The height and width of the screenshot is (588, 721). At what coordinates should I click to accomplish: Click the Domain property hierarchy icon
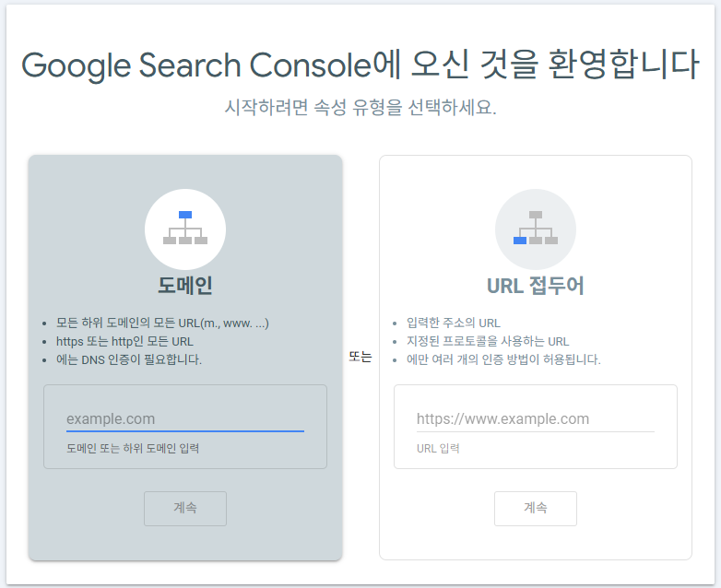pos(184,229)
